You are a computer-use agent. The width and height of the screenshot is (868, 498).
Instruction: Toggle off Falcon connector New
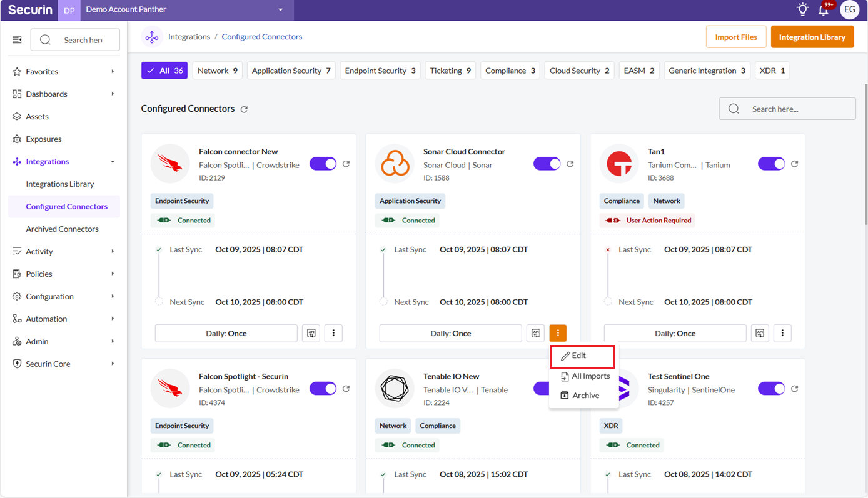[323, 164]
